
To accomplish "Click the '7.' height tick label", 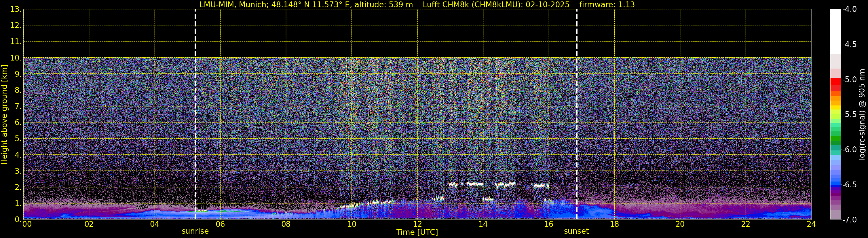I will coord(18,107).
